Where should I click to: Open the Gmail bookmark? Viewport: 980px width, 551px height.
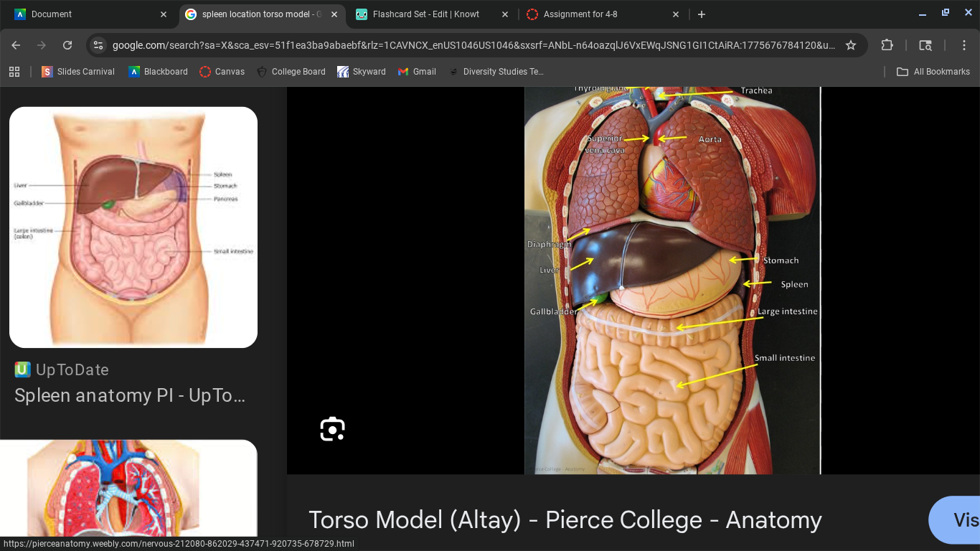417,72
